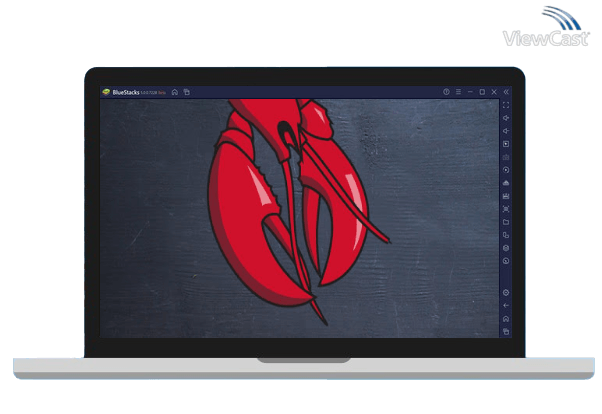
Task: Click the rotate screen icon
Action: point(506,235)
